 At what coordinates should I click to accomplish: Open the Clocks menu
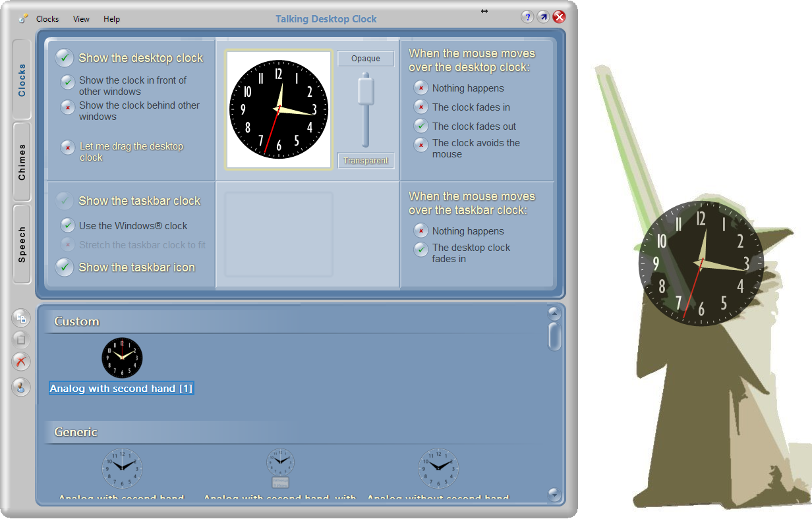[47, 19]
